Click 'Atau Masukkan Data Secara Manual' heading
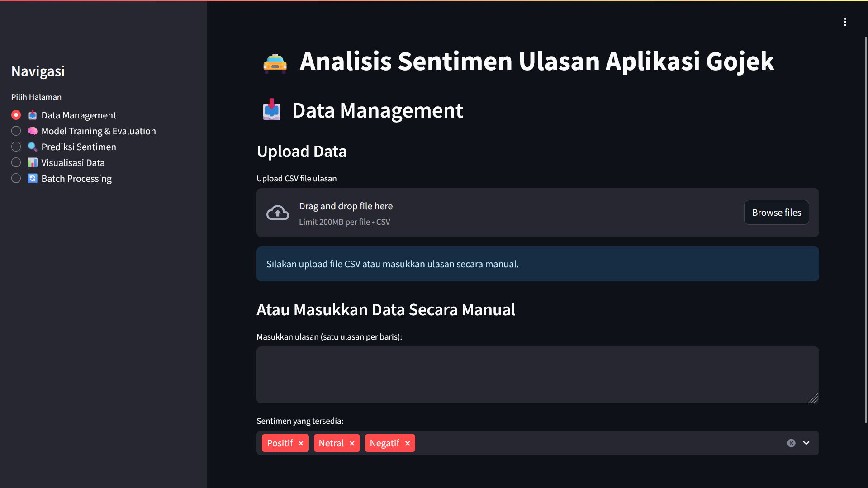 coord(386,310)
